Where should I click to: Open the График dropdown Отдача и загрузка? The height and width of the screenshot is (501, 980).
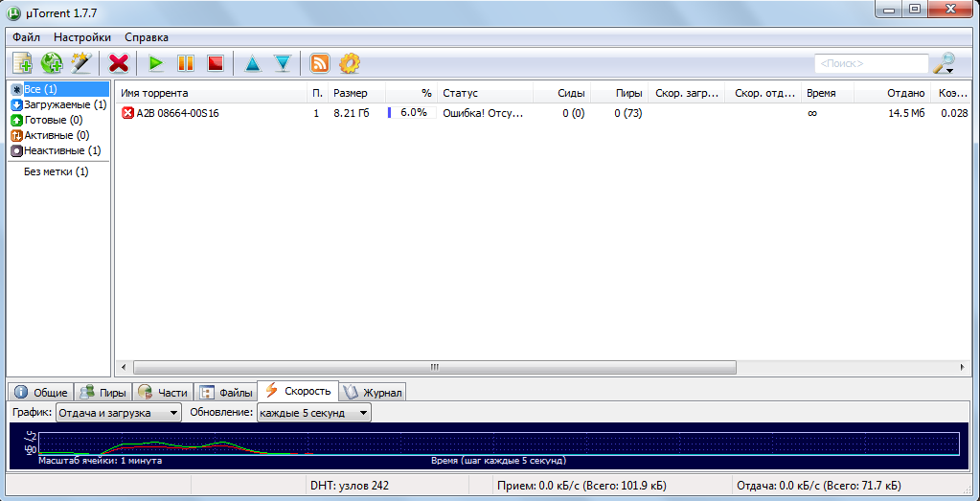[x=118, y=413]
